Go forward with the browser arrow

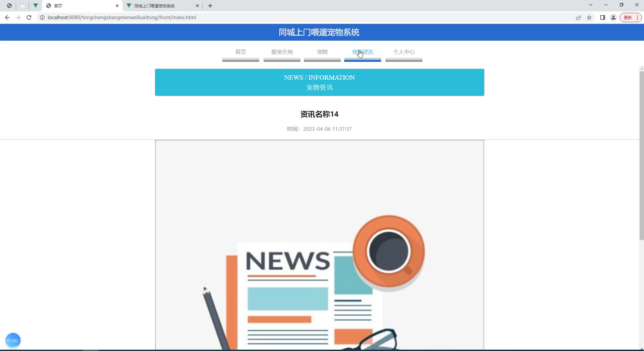18,17
